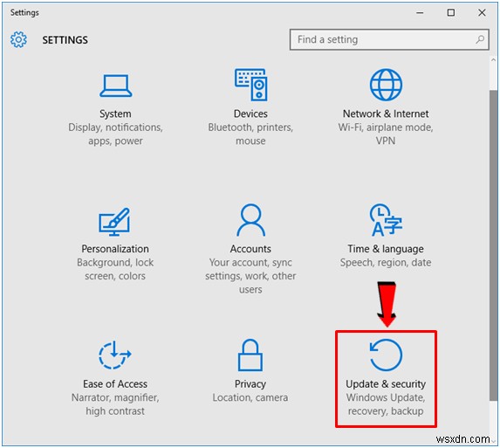Open the Network & Internet globe icon
The height and width of the screenshot is (448, 500).
pyautogui.click(x=386, y=85)
